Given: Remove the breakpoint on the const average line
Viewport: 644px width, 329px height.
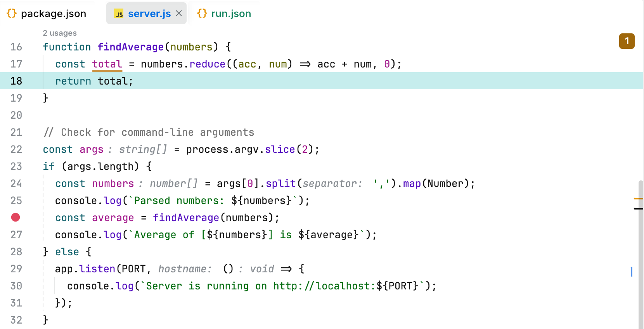Looking at the screenshot, I should tap(16, 217).
